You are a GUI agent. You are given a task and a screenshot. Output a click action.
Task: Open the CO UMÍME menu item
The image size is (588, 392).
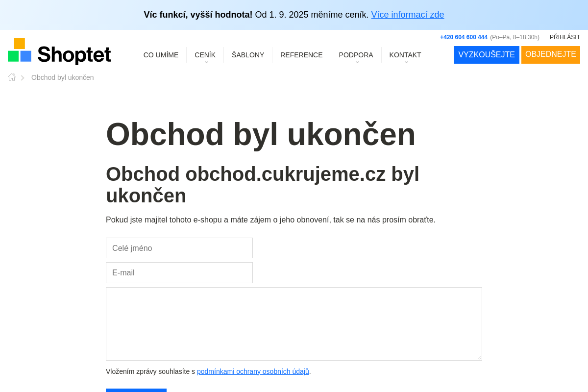pos(161,55)
